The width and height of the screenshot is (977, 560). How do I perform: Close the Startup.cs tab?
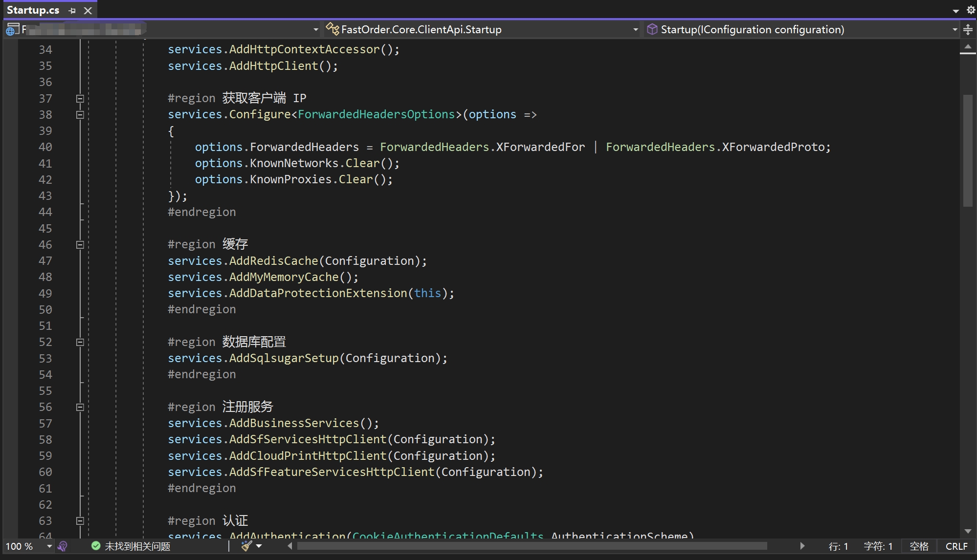[88, 11]
